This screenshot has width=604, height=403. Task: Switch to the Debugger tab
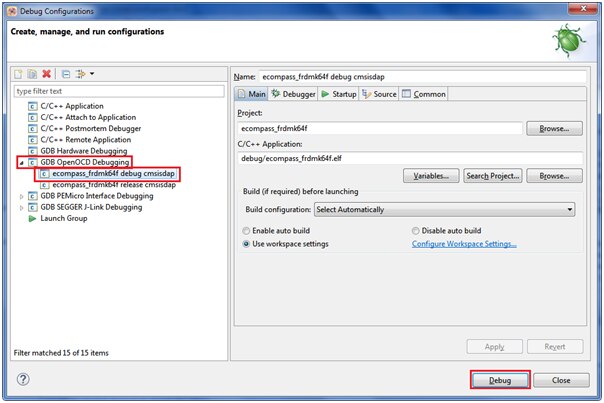293,94
